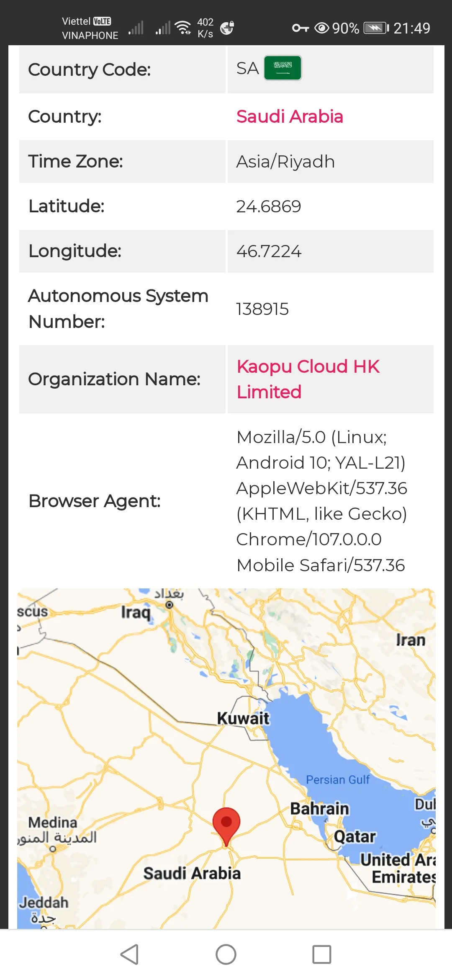Tap Persian Gulf label on the map

click(338, 779)
